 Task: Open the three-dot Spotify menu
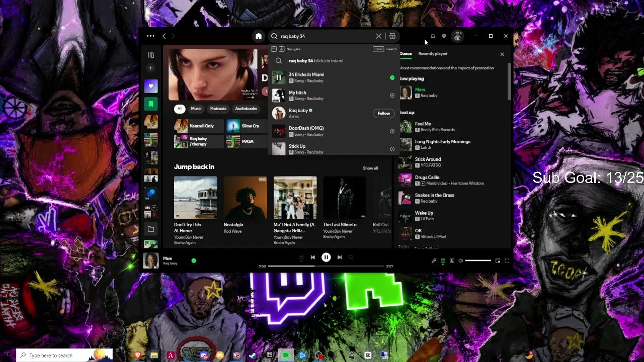click(150, 36)
